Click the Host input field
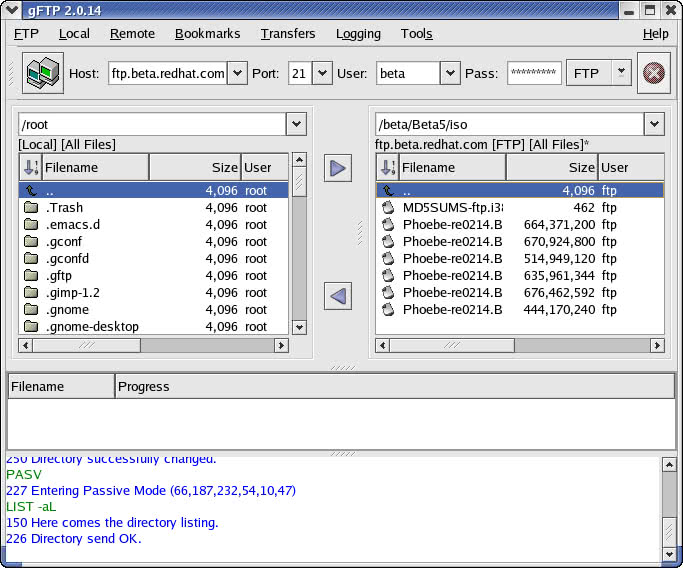Screen dimensions: 683x568 click(x=168, y=73)
